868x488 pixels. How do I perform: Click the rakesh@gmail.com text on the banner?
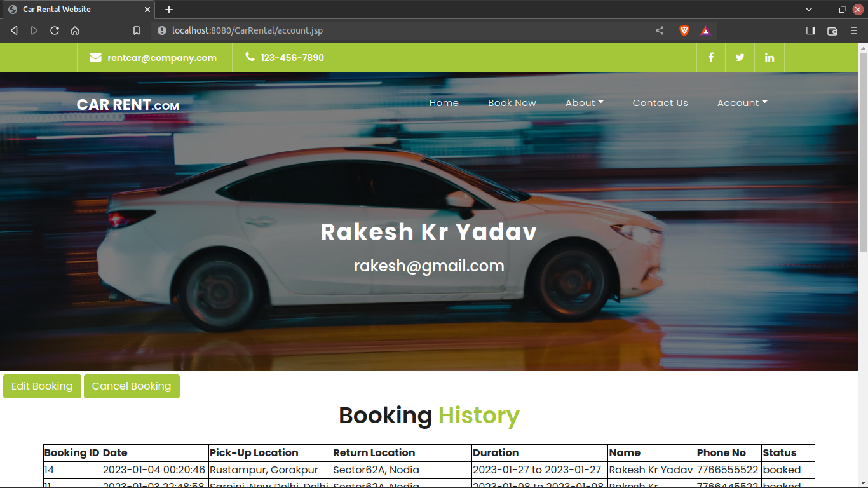coord(429,266)
